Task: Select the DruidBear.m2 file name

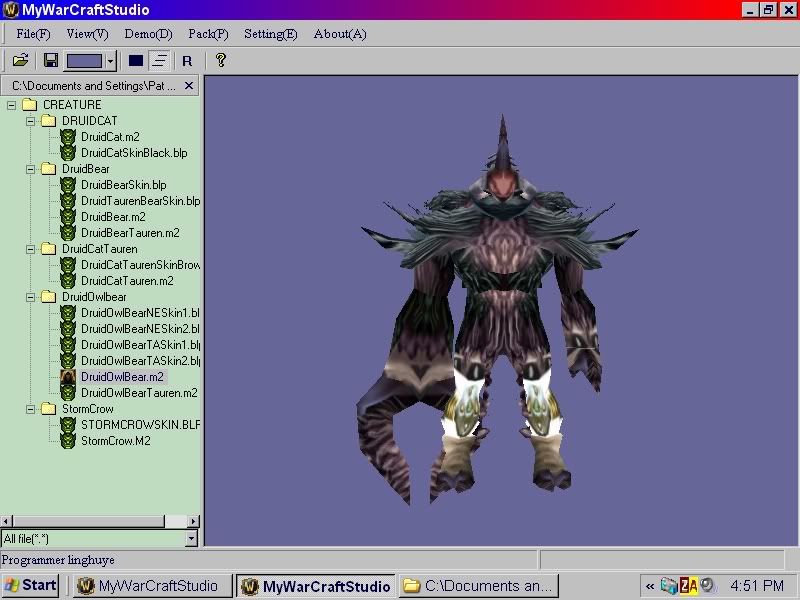Action: point(113,217)
